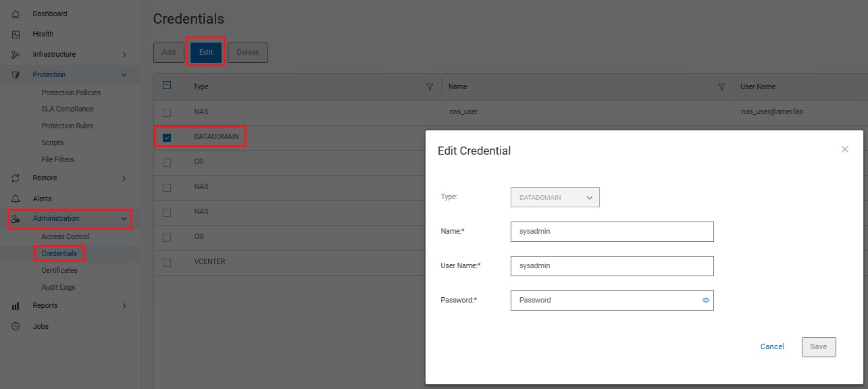Show password using the eye icon
The width and height of the screenshot is (868, 389).
click(x=706, y=300)
